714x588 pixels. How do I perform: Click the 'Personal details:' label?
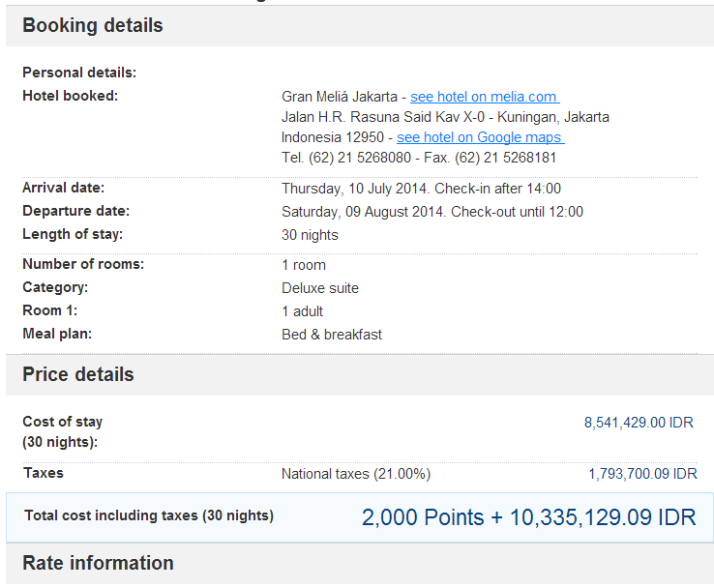pyautogui.click(x=79, y=73)
